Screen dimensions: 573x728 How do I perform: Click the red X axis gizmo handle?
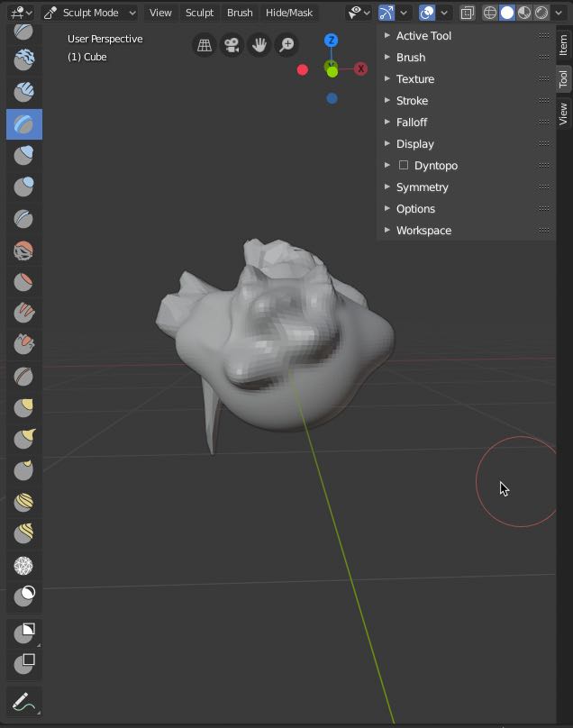[x=360, y=68]
